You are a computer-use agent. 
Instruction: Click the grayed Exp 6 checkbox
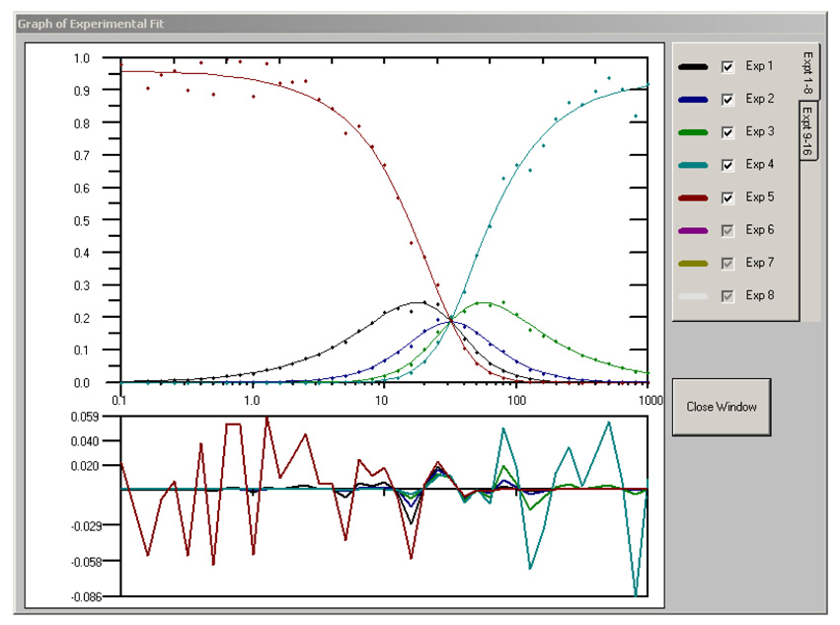click(x=727, y=230)
